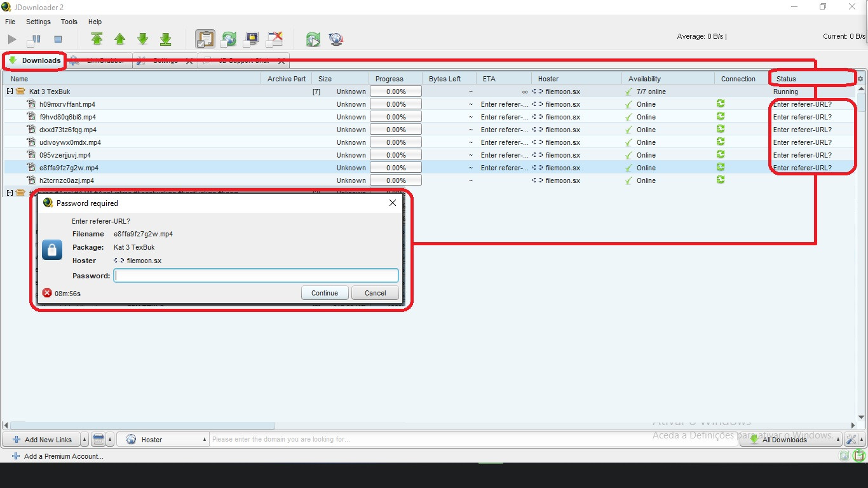Image resolution: width=868 pixels, height=488 pixels.
Task: Click the calendar-like icon beside Add New Links
Action: (x=98, y=440)
